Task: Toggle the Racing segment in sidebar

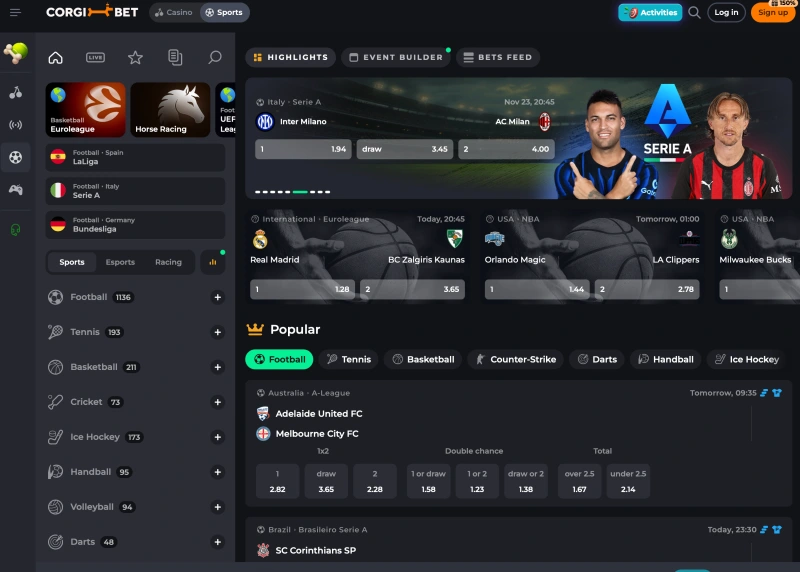Action: tap(168, 262)
